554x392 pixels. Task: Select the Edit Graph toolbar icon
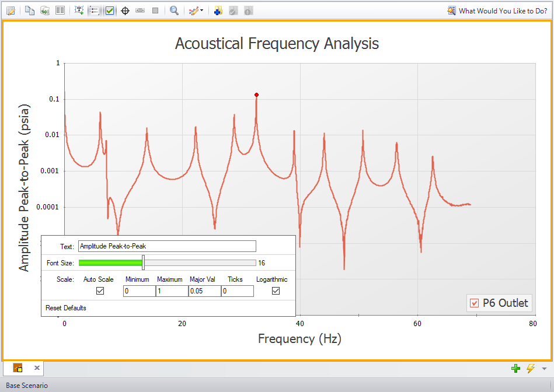(11, 10)
